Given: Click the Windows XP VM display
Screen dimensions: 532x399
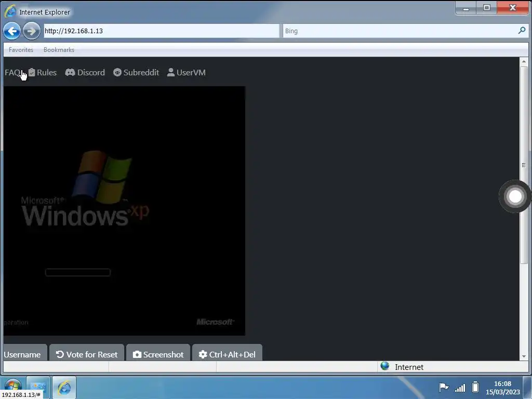Looking at the screenshot, I should (x=124, y=211).
